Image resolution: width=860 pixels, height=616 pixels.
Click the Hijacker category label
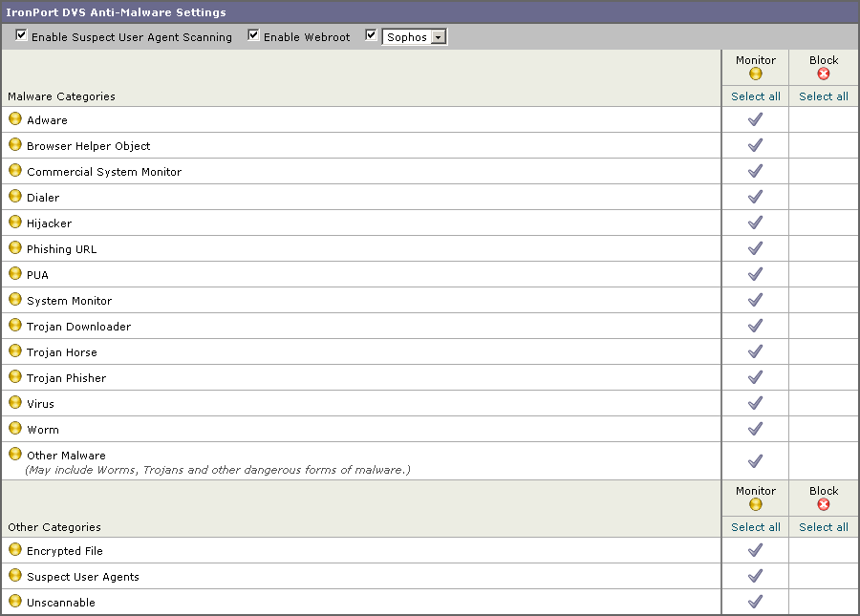[x=50, y=223]
